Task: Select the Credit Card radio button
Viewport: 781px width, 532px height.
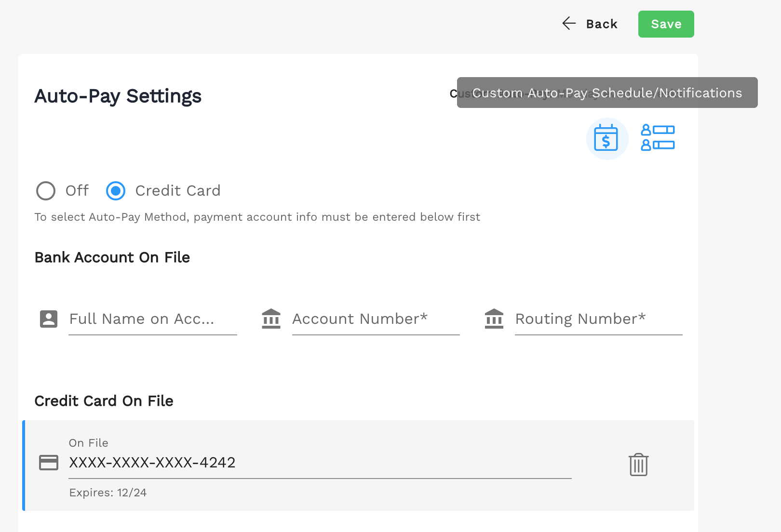Action: tap(116, 191)
